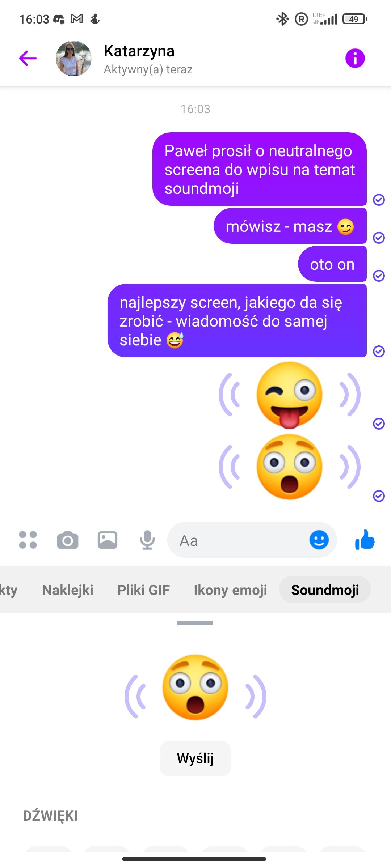This screenshot has width=391, height=868.
Task: Select the Soundmoji tab
Action: point(325,590)
